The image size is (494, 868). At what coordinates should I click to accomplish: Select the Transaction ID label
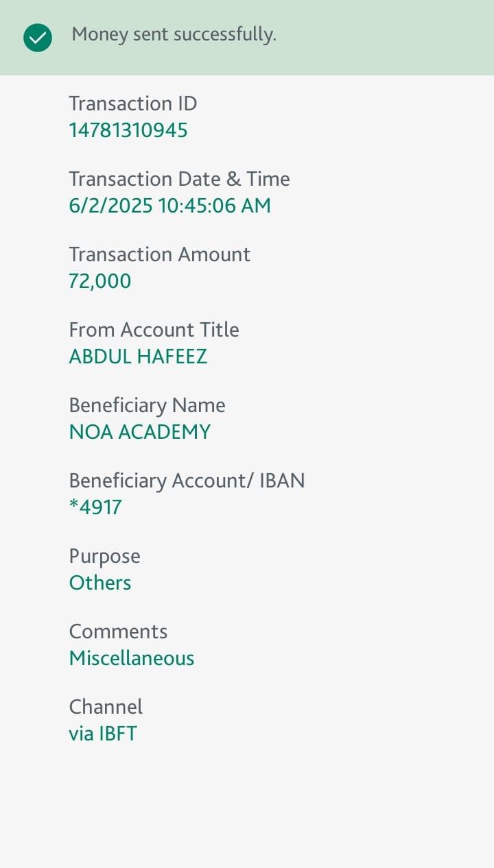click(x=133, y=104)
